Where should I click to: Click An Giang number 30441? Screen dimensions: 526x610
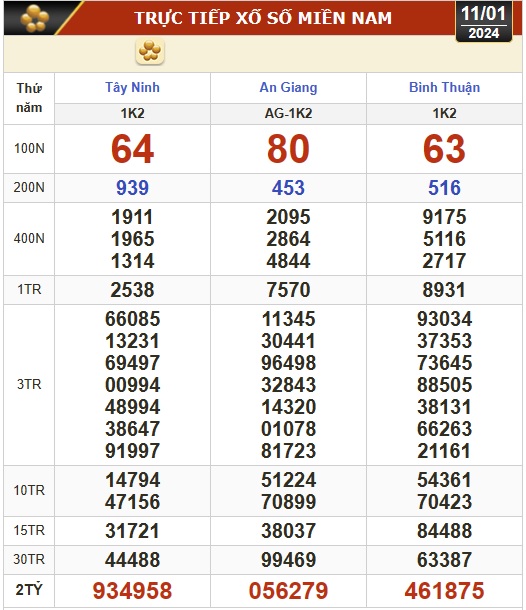coord(288,341)
